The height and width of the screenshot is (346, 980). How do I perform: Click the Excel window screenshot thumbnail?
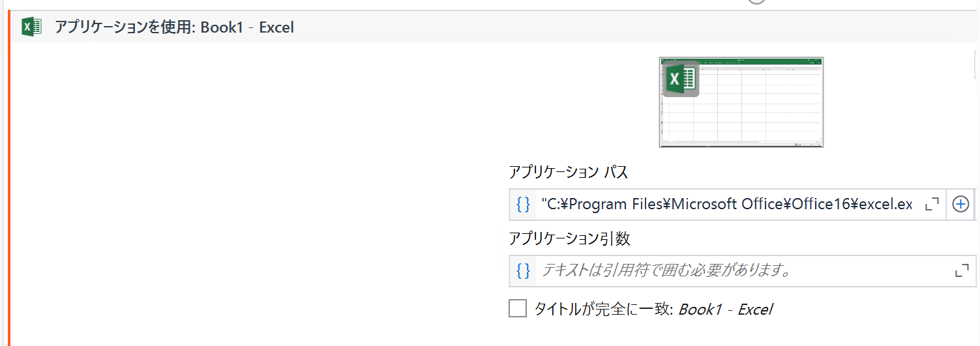click(x=741, y=102)
